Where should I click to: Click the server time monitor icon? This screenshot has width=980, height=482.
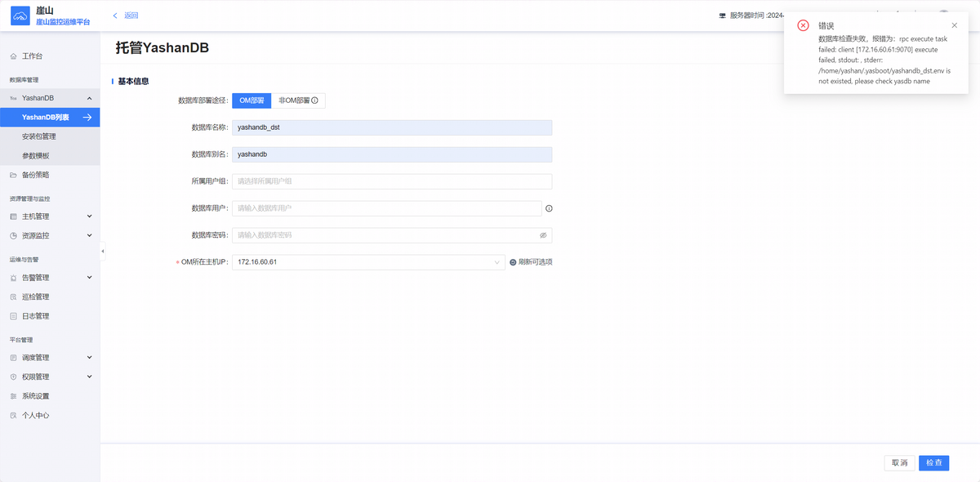(722, 16)
